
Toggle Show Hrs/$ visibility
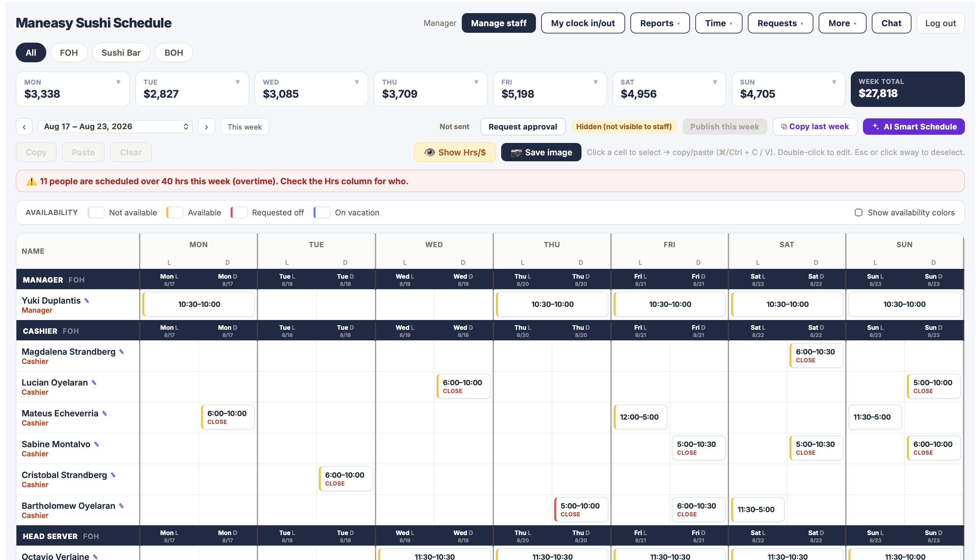[455, 152]
